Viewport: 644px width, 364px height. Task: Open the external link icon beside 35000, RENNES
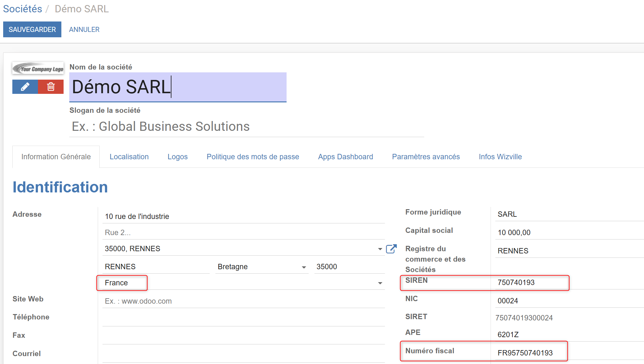point(391,249)
